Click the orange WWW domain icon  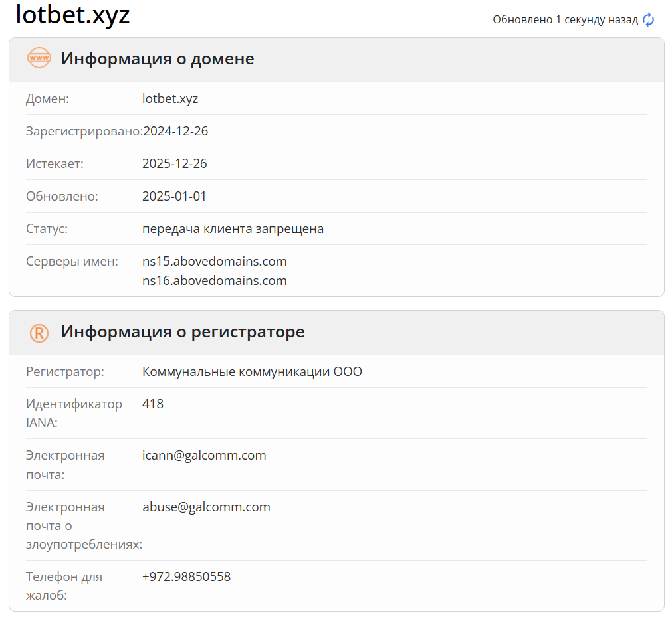(x=39, y=58)
